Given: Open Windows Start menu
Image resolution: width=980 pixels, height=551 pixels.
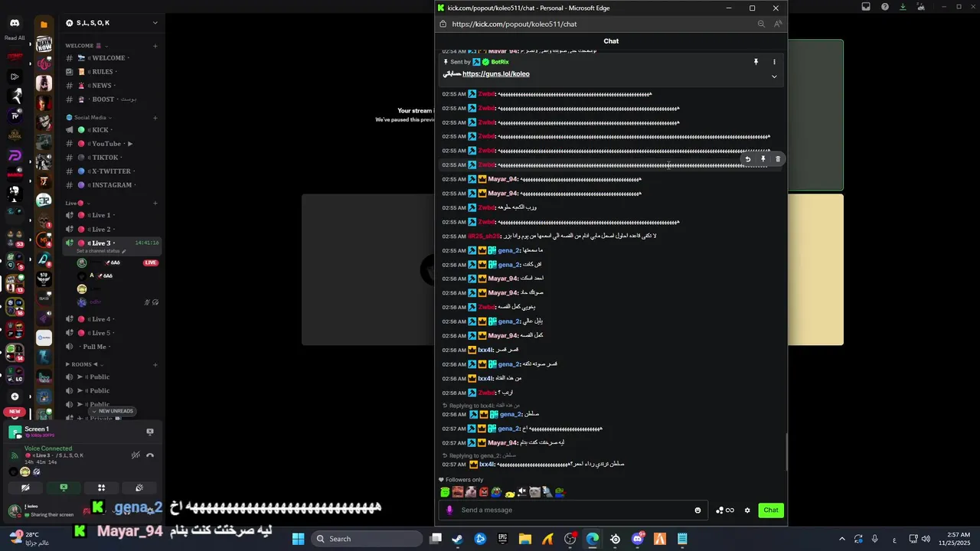Looking at the screenshot, I should (x=298, y=539).
